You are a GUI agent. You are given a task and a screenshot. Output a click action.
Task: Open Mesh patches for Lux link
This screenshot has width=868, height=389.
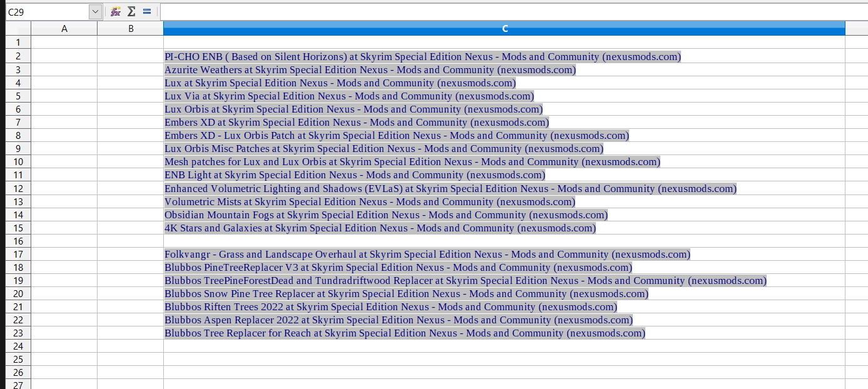pyautogui.click(x=413, y=162)
